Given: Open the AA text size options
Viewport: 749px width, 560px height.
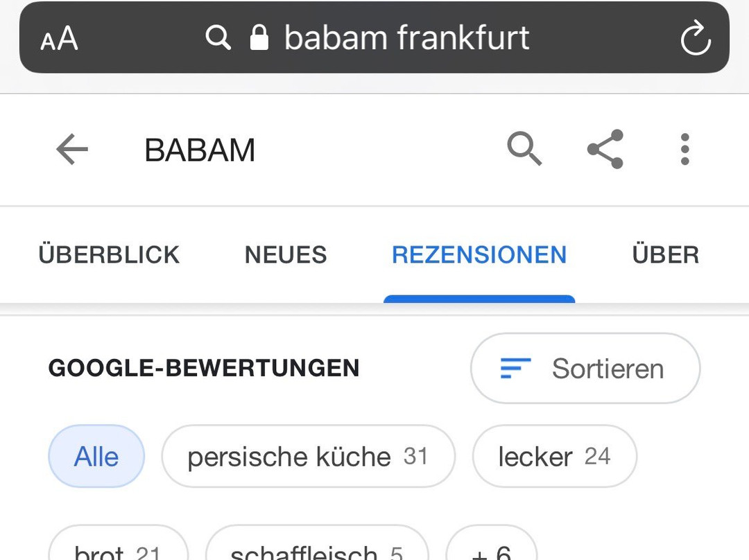Looking at the screenshot, I should (59, 39).
